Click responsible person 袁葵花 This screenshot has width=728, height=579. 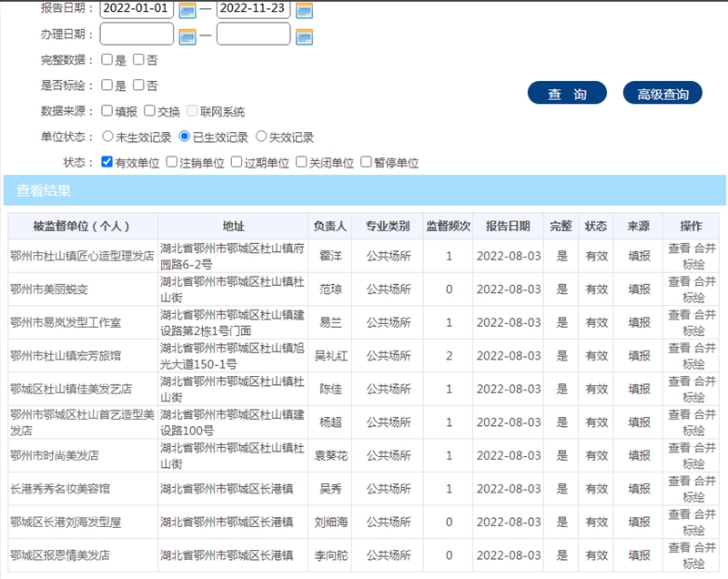coord(330,455)
